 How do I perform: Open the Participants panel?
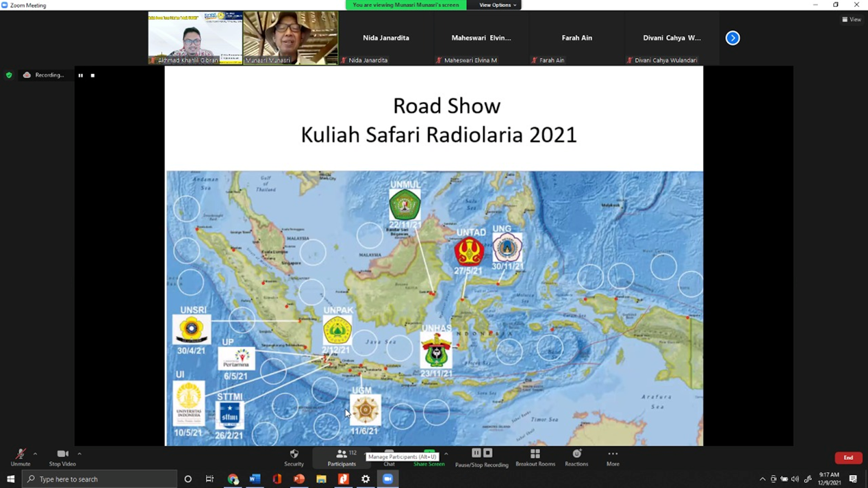click(x=342, y=457)
